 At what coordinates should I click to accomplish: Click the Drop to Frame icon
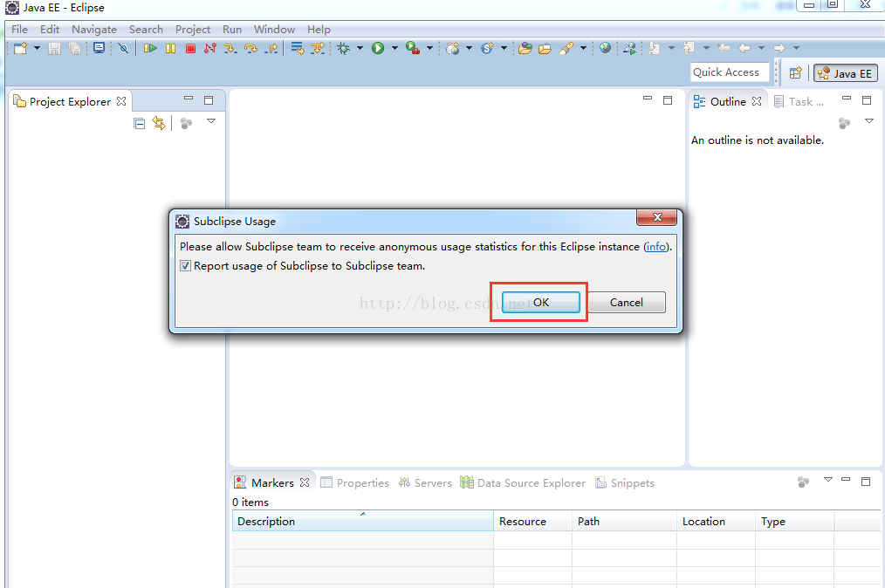(x=298, y=49)
